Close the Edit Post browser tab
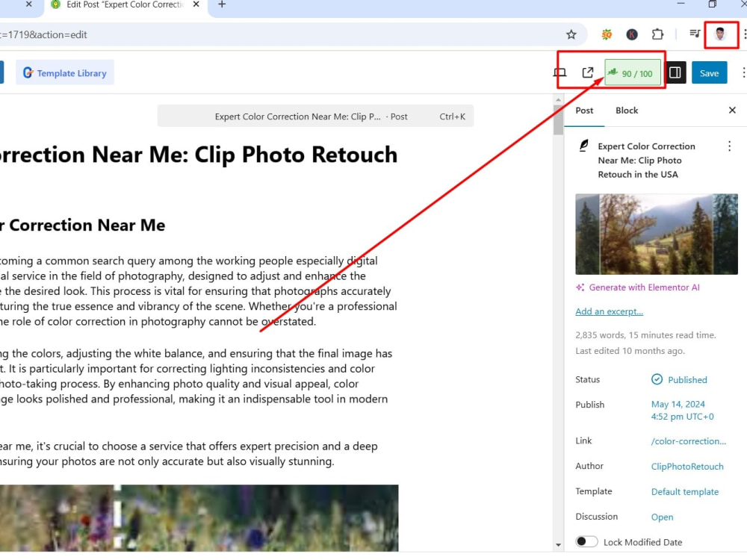 click(x=196, y=4)
